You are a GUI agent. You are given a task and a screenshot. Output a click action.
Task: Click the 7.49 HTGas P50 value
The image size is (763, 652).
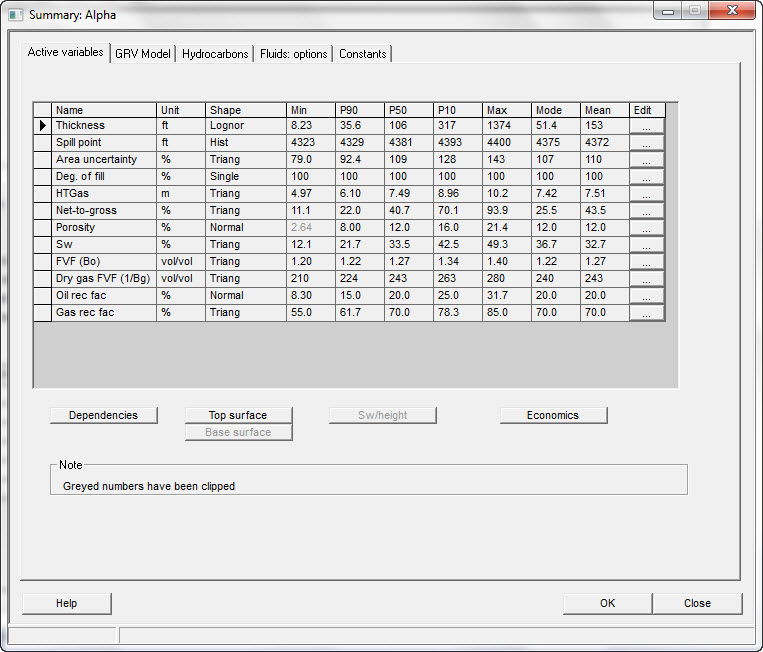(409, 194)
